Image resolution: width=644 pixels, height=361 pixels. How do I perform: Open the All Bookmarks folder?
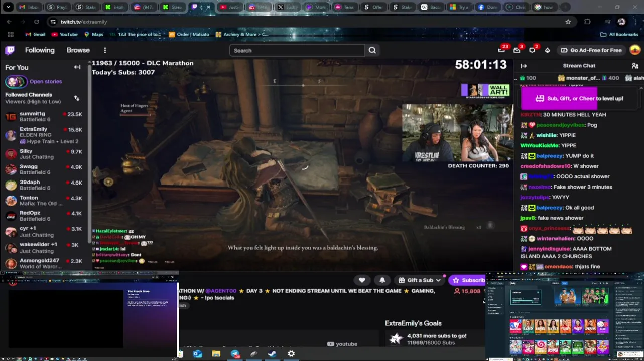[x=619, y=34]
